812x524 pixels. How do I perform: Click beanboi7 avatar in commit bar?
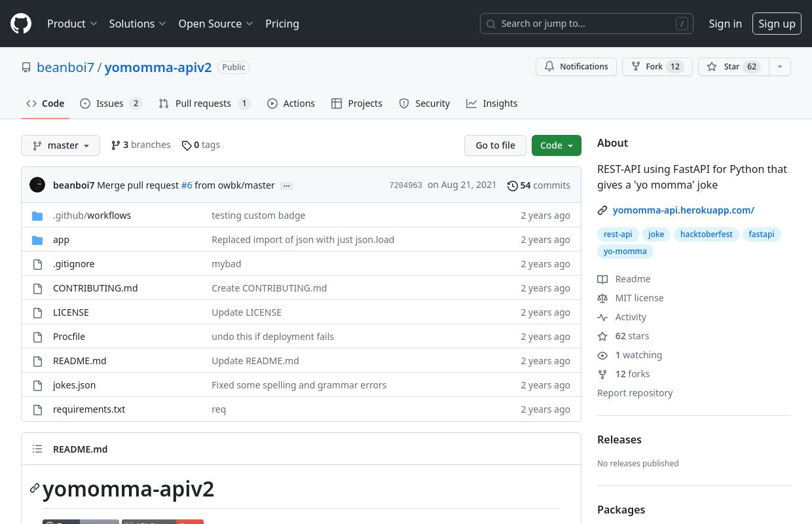pyautogui.click(x=37, y=185)
